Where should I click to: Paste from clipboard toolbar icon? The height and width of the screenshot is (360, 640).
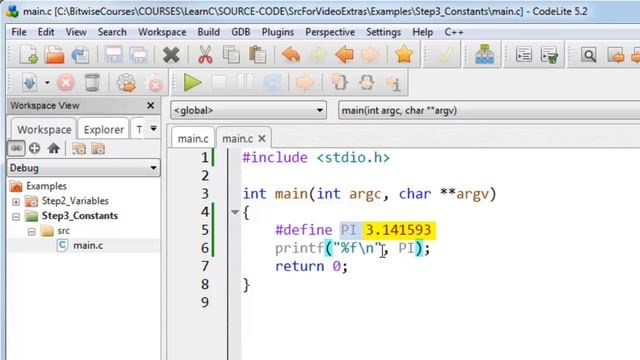[x=257, y=55]
